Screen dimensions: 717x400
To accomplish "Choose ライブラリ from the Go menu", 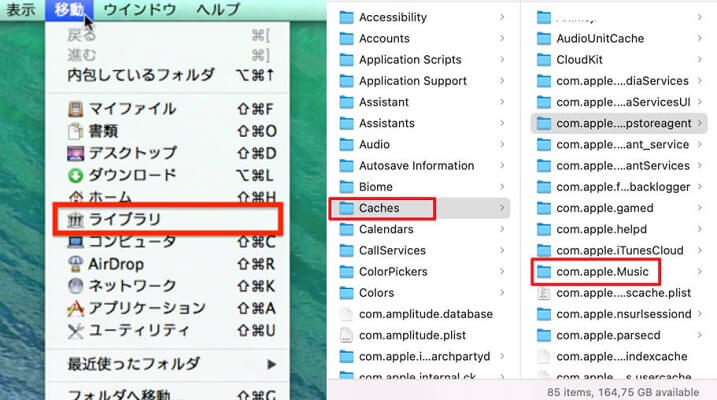I will click(167, 219).
